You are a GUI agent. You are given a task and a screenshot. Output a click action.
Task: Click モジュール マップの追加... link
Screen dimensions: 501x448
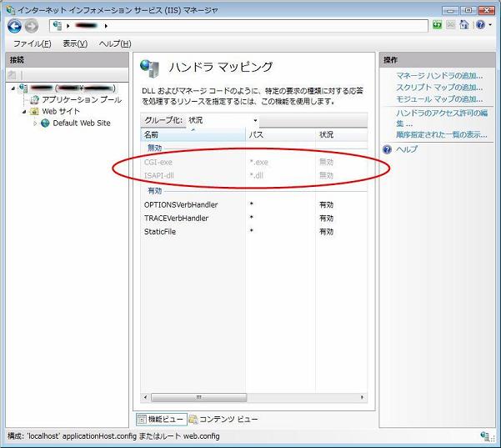439,99
